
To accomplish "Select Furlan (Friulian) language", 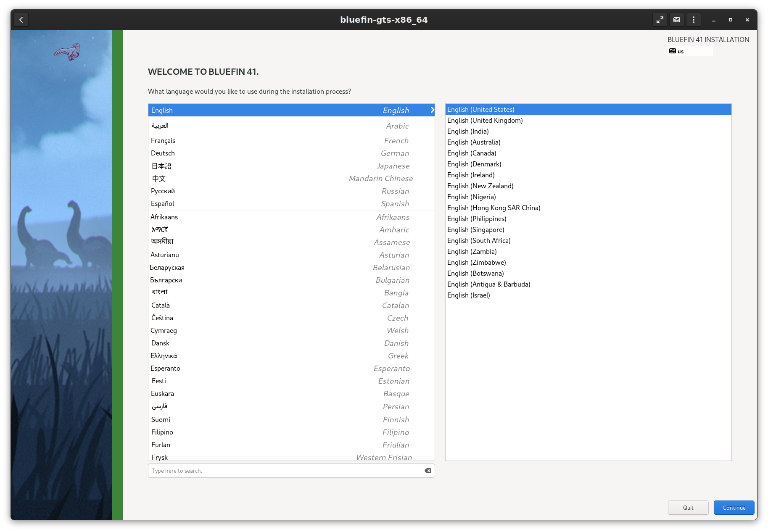I will pyautogui.click(x=291, y=445).
